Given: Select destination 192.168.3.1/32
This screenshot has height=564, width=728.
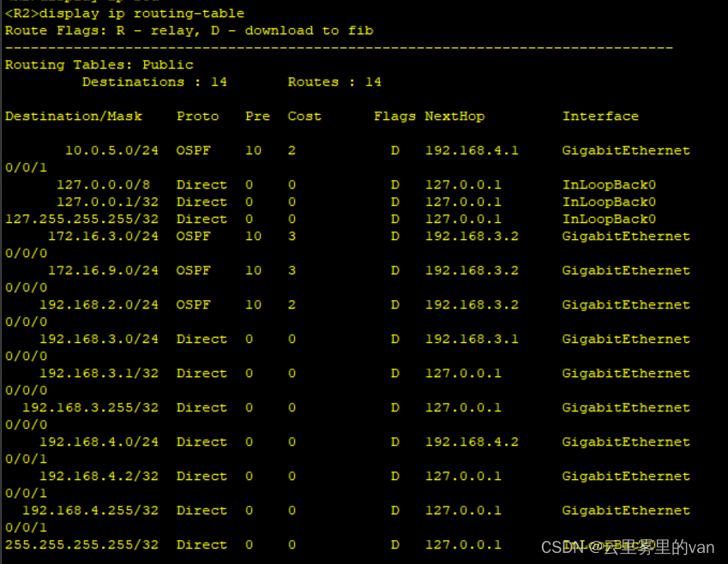Looking at the screenshot, I should point(99,374).
